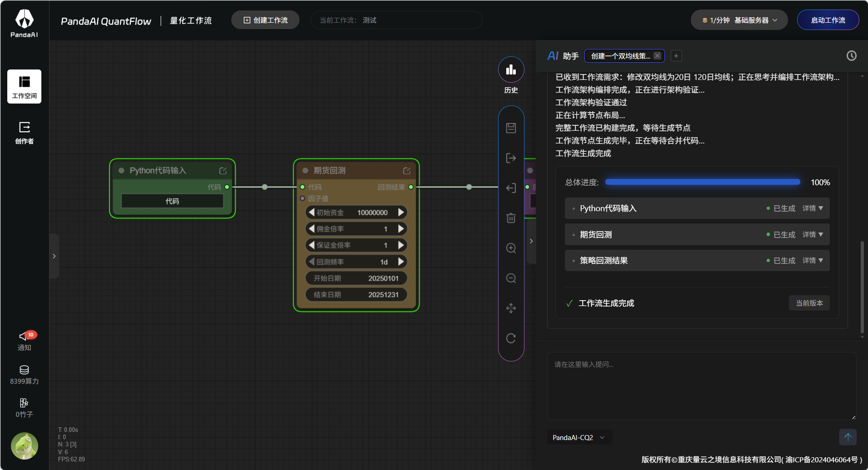
Task: Decrease 保证金倍率 with left arrow
Action: [x=311, y=245]
